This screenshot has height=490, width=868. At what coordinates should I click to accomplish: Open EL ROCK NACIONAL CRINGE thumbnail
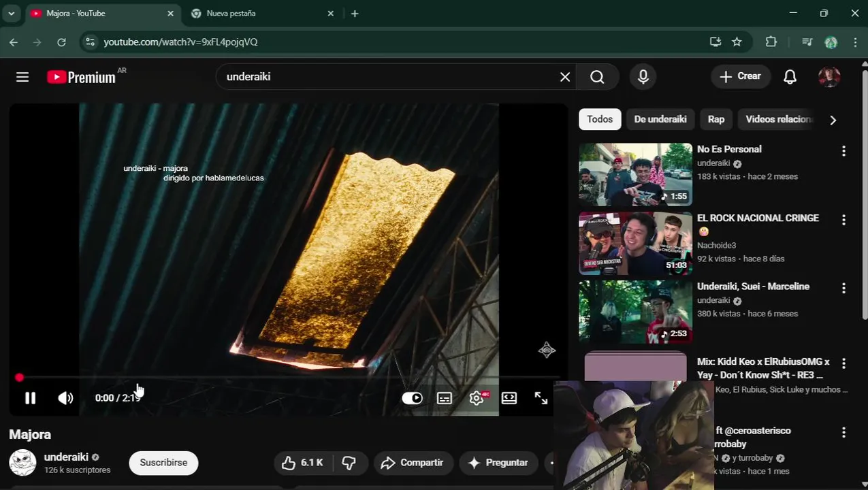click(x=635, y=243)
